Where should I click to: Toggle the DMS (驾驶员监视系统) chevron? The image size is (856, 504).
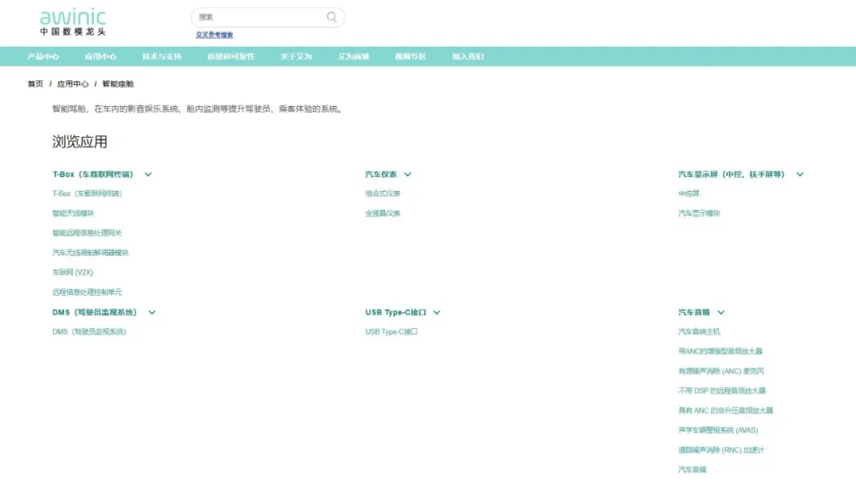click(151, 312)
